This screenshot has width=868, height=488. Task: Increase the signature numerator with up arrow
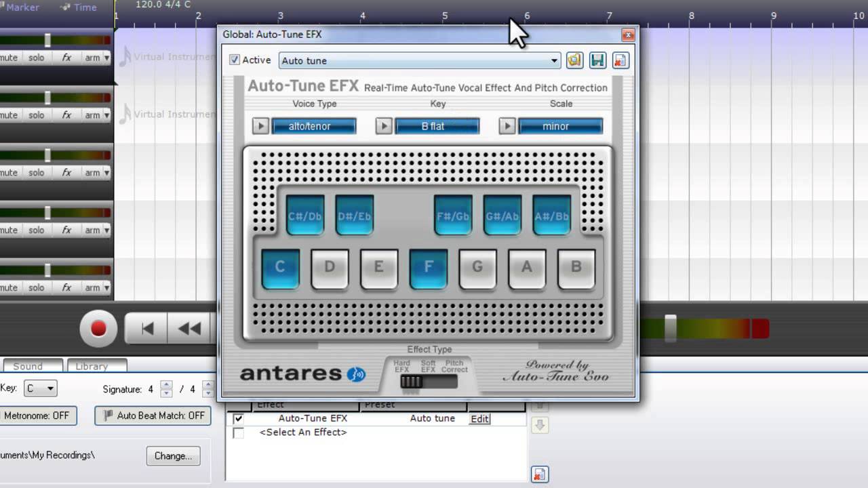pyautogui.click(x=166, y=385)
